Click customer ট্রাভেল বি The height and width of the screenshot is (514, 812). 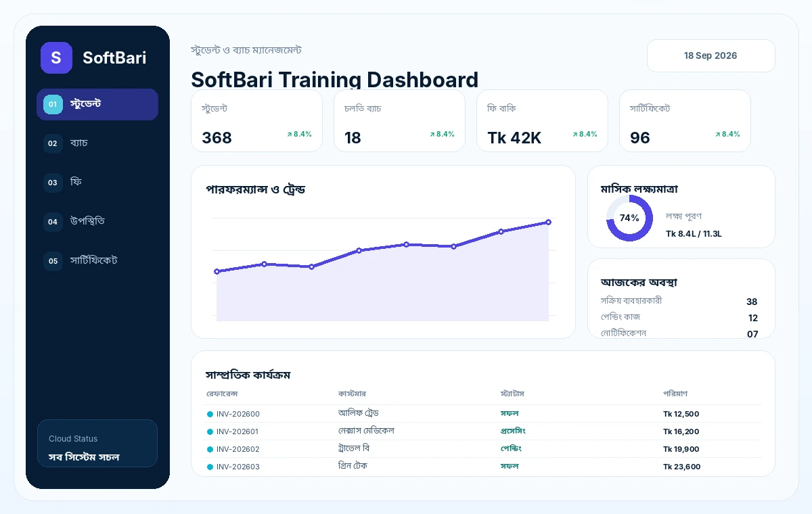click(x=354, y=448)
